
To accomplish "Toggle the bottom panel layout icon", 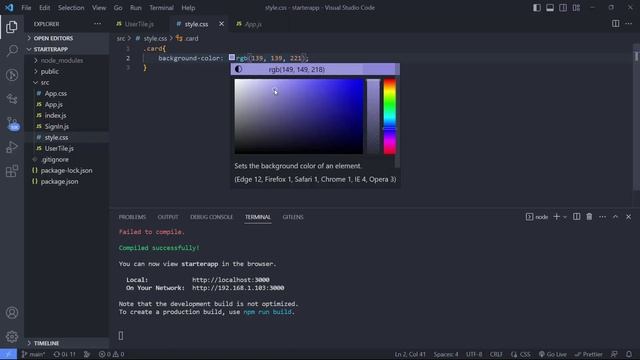I will coord(550,8).
